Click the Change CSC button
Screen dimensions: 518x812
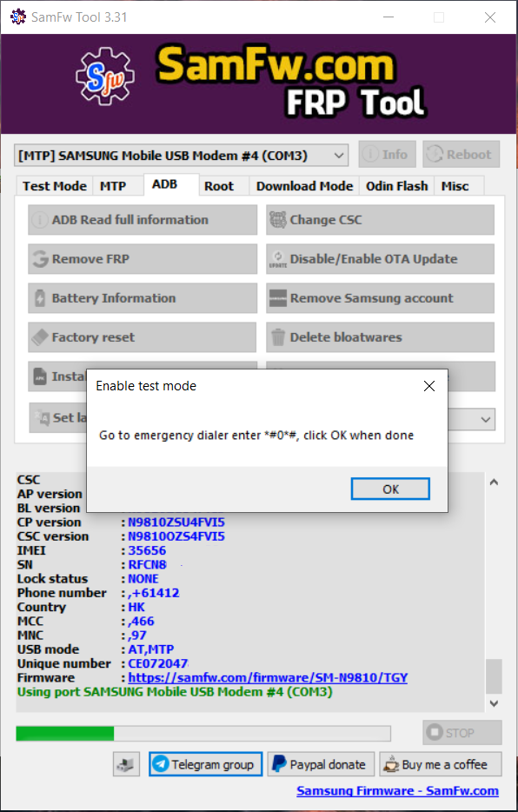click(x=381, y=220)
